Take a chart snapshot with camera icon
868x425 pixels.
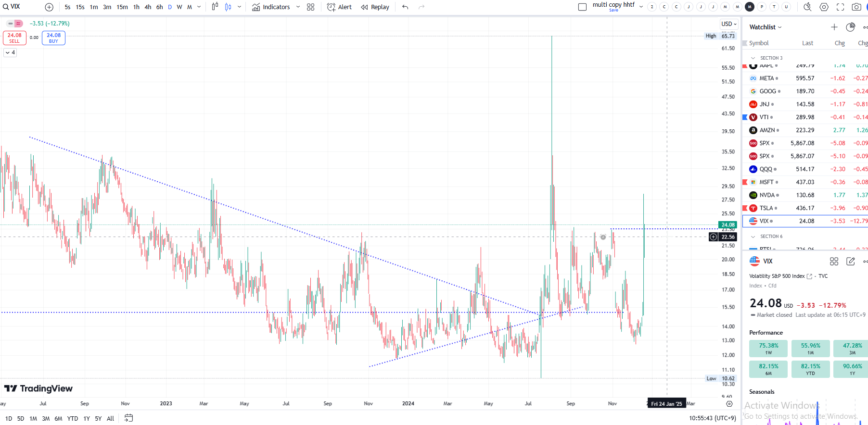[856, 7]
